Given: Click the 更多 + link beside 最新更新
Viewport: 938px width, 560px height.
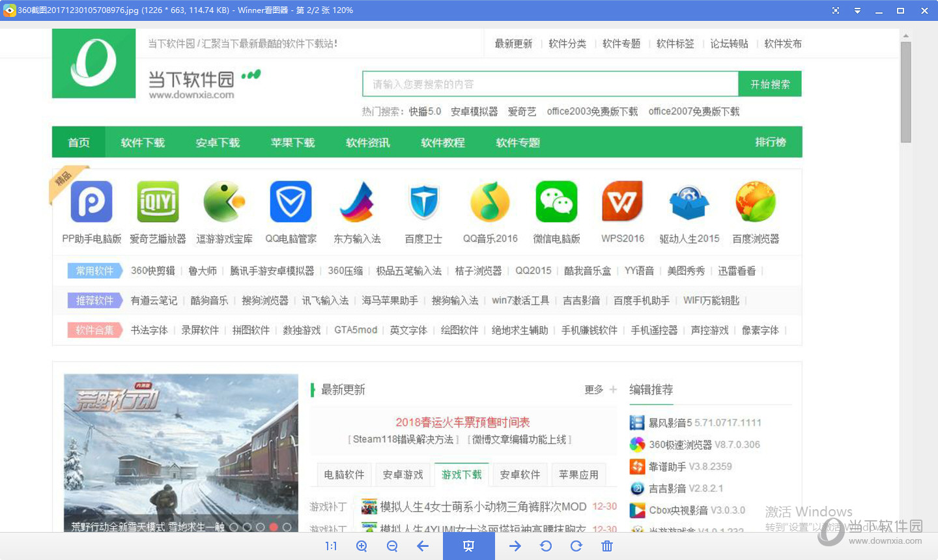Looking at the screenshot, I should pyautogui.click(x=601, y=389).
